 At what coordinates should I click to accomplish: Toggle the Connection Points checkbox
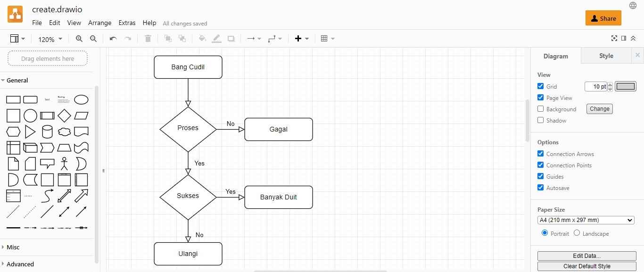(x=541, y=165)
